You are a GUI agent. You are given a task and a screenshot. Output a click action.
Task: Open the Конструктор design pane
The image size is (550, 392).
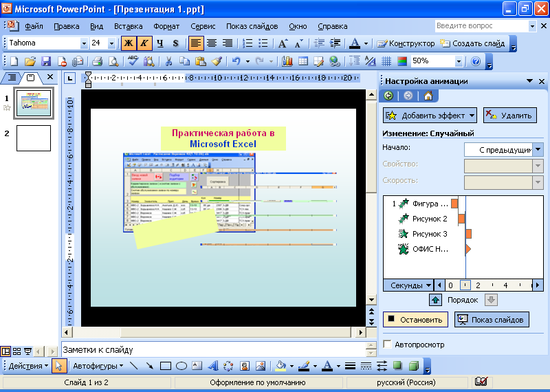coord(406,43)
